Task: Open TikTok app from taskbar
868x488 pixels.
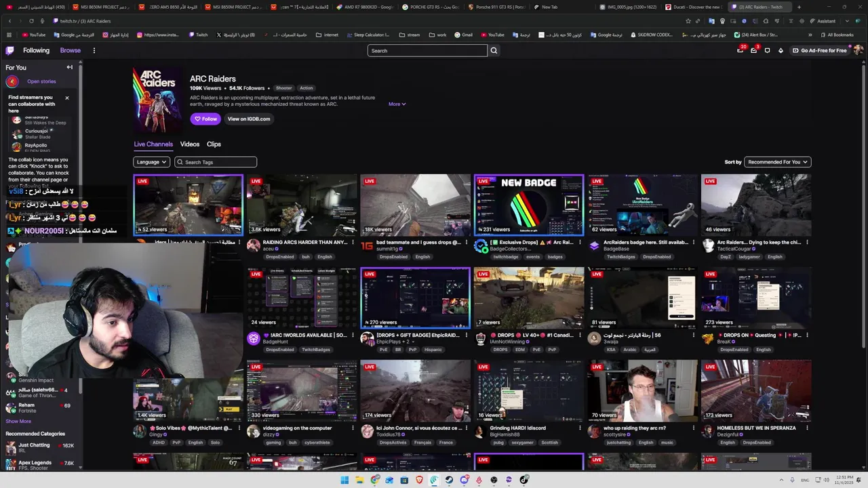Action: [524, 480]
